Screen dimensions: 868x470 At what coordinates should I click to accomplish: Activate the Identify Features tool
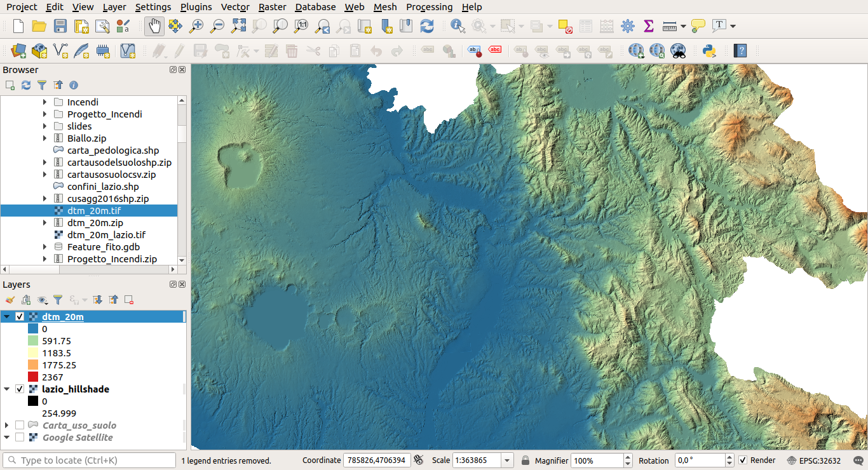(457, 26)
